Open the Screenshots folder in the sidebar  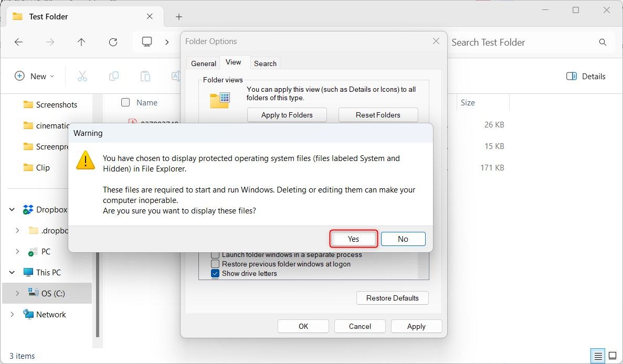click(x=50, y=105)
